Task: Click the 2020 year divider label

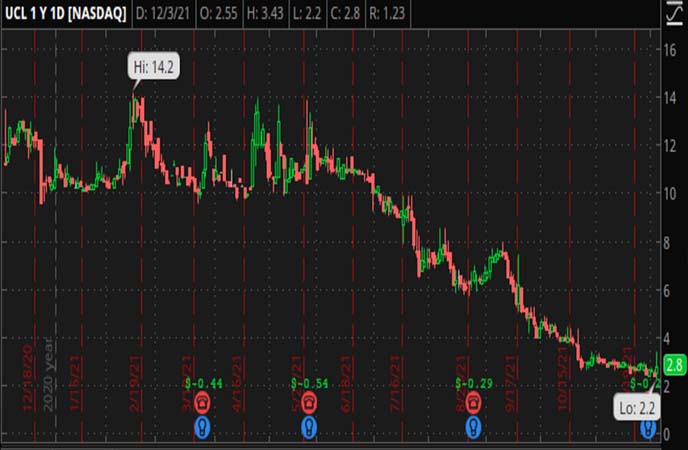Action: click(x=48, y=374)
